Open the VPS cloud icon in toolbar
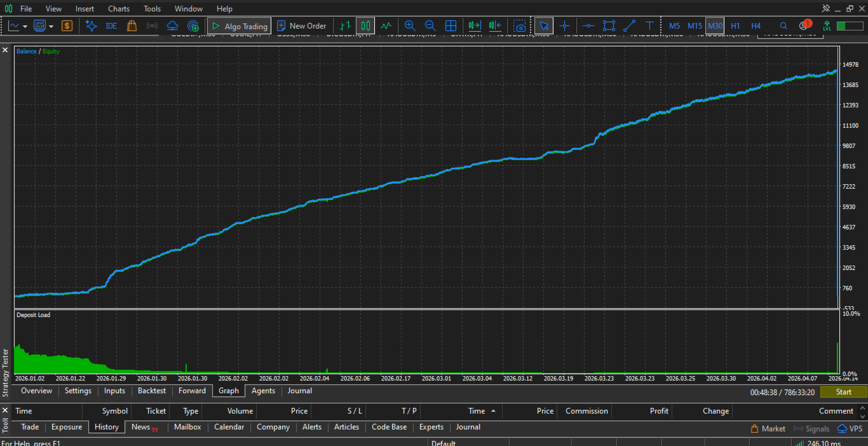The image size is (868, 446). point(172,26)
